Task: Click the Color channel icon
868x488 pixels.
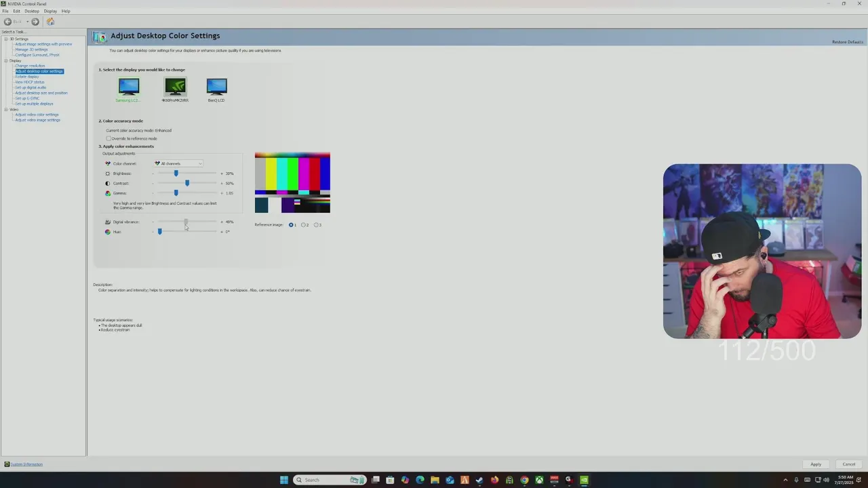Action: coord(108,163)
